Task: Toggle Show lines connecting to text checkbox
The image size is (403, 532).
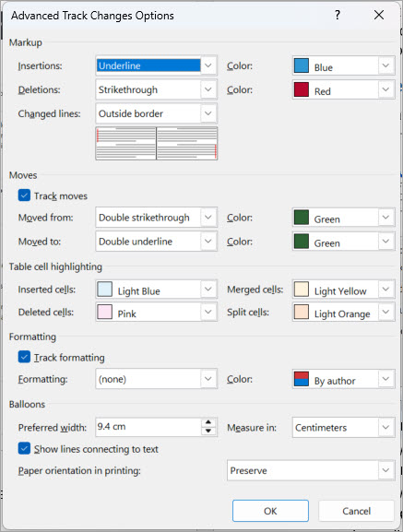Action: click(x=24, y=448)
